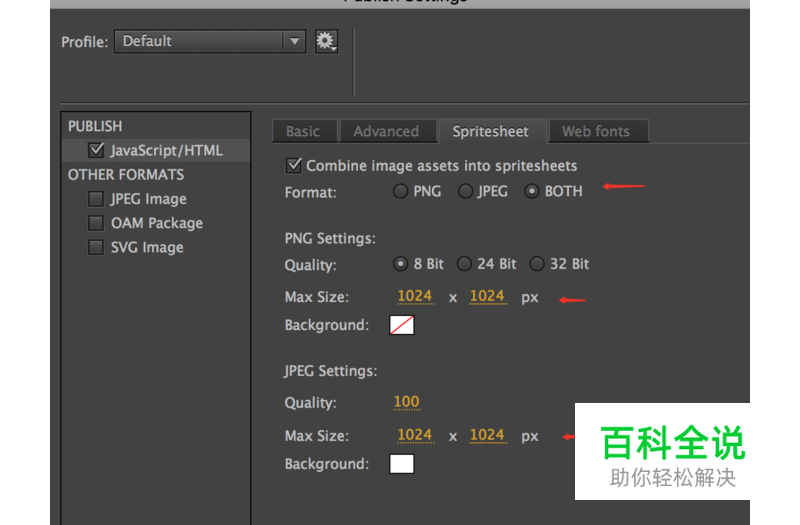Toggle the JavaScript/HTML publish checkbox
Image resolution: width=800 pixels, height=525 pixels.
96,150
